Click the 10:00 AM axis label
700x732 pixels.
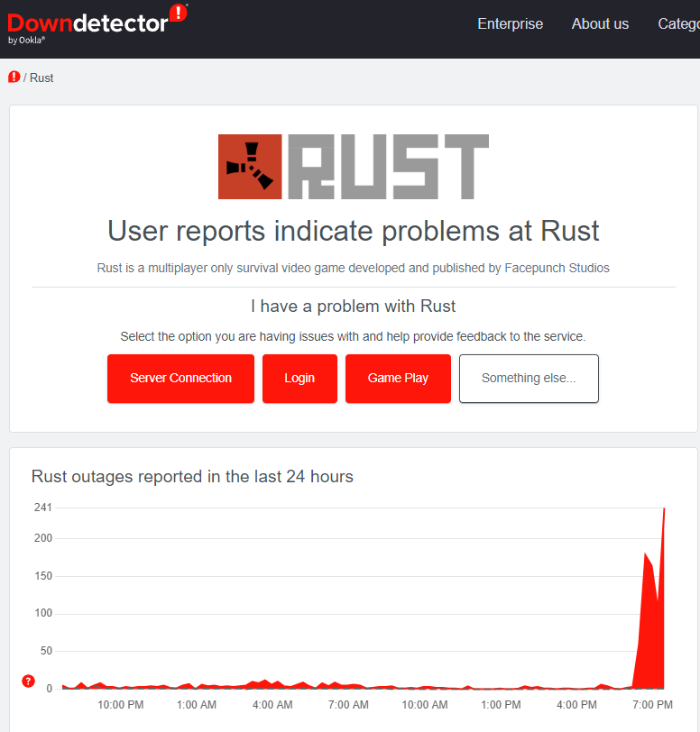coord(425,705)
